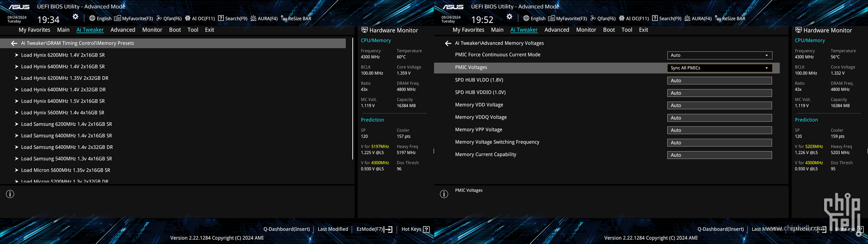Change English language in left BIOS screen
Viewport: 868px width, 244px height.
[100, 19]
